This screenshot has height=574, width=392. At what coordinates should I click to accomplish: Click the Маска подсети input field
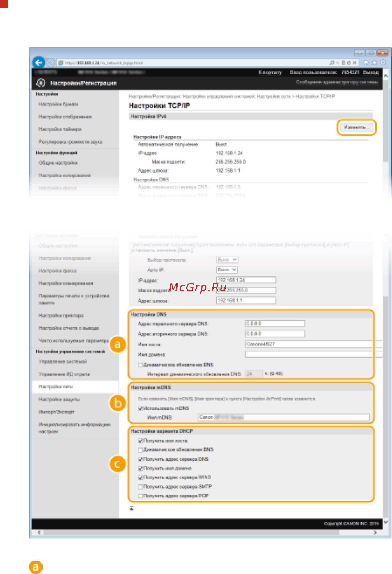(246, 290)
